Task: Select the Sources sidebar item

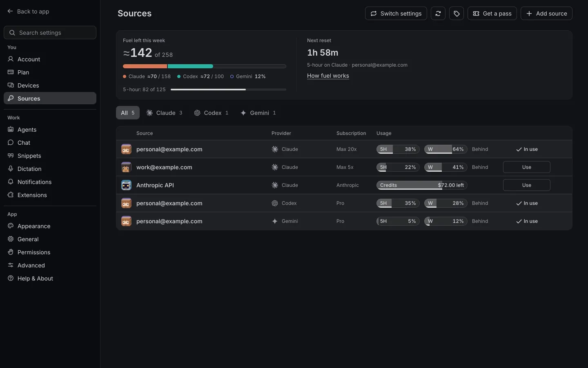Action: click(x=50, y=99)
